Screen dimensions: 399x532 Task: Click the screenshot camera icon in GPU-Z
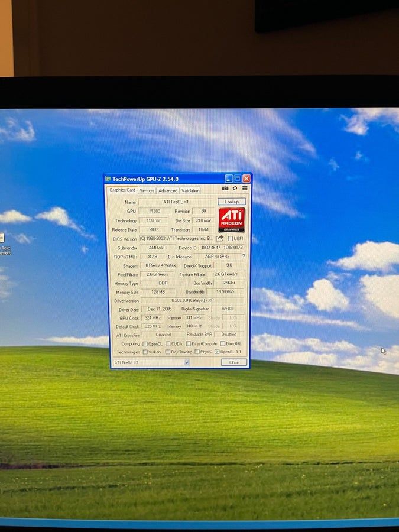(x=225, y=189)
